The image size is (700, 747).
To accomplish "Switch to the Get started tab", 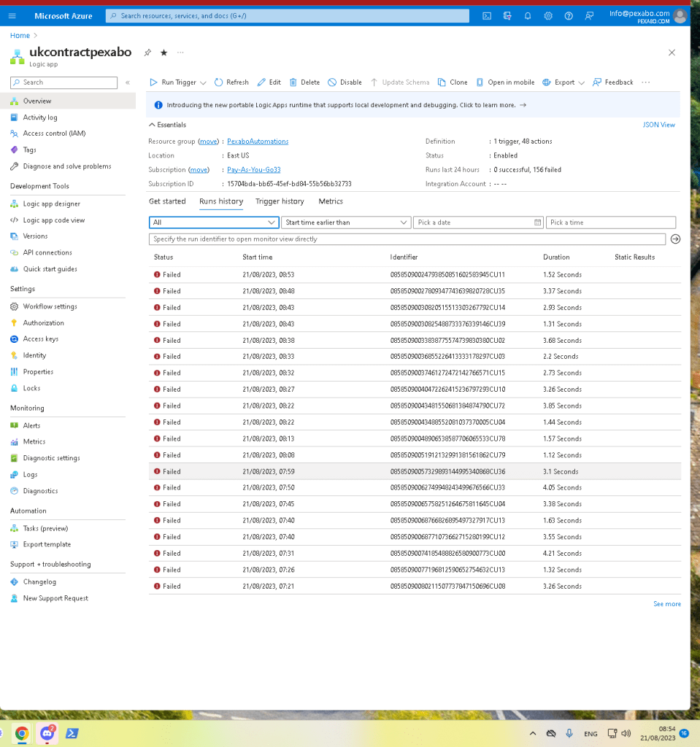I will point(167,201).
